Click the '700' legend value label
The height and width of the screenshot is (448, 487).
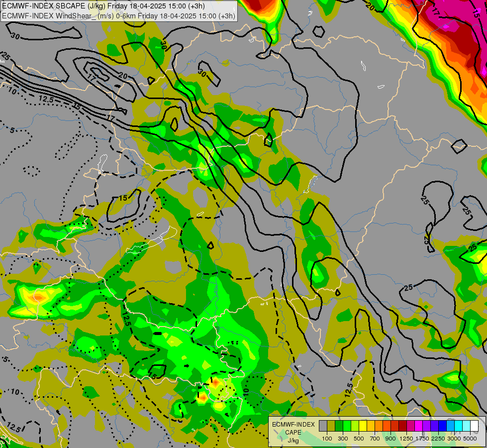click(x=375, y=439)
